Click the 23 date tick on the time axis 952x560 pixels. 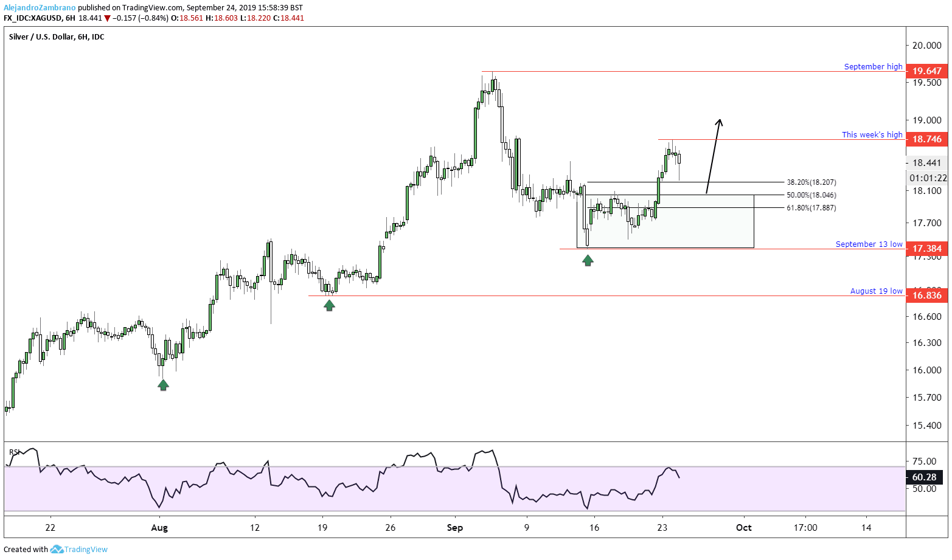[x=662, y=528]
